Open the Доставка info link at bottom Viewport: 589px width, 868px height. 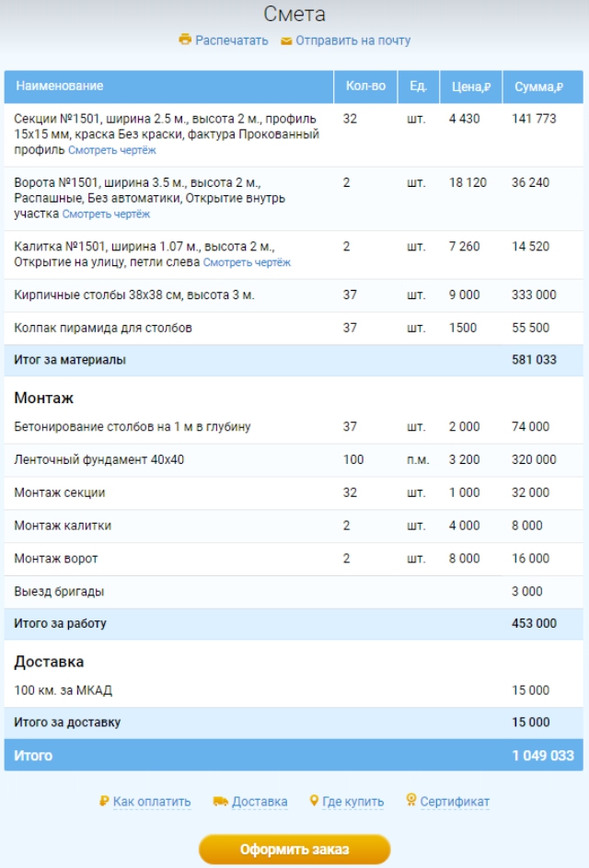click(x=260, y=802)
